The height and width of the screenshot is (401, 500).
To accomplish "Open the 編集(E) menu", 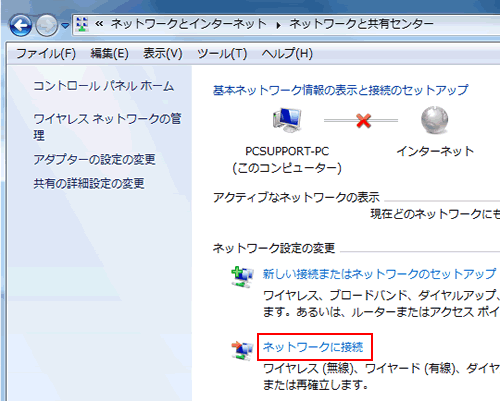I will [110, 54].
